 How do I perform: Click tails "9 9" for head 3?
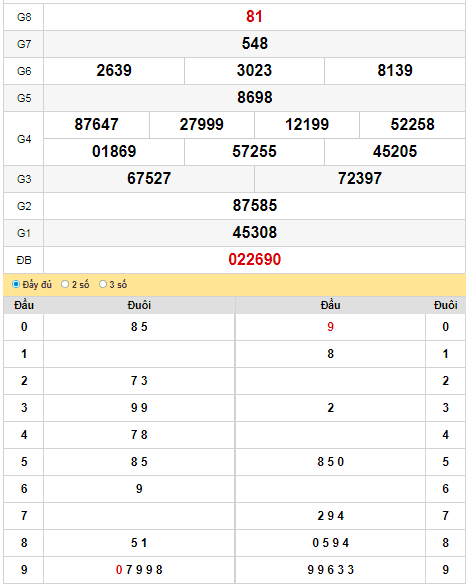point(139,407)
